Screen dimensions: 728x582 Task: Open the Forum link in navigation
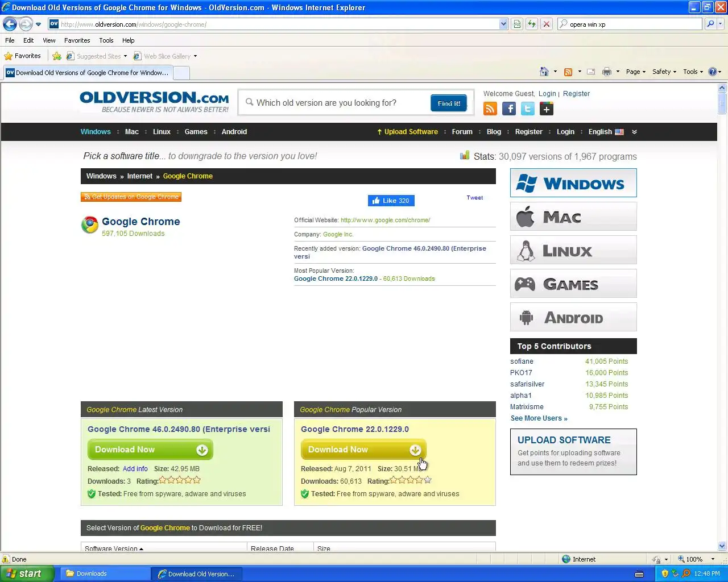pos(462,132)
